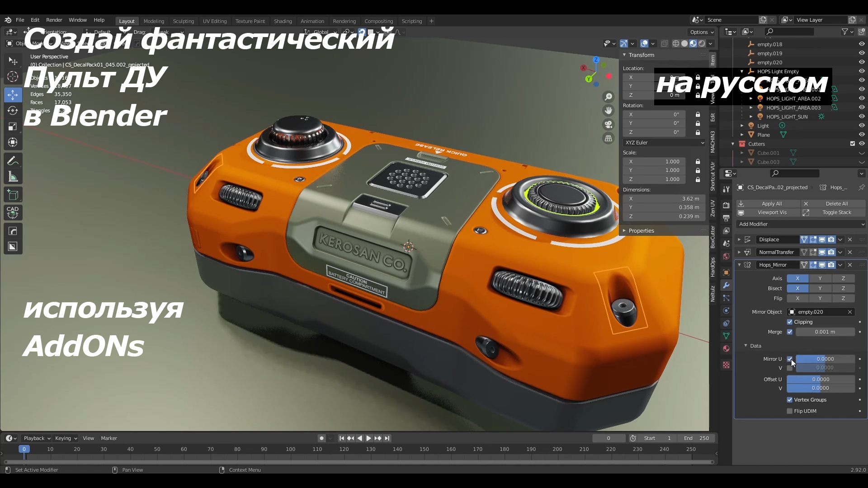Image resolution: width=868 pixels, height=488 pixels.
Task: Open the Render menu
Action: (x=54, y=20)
